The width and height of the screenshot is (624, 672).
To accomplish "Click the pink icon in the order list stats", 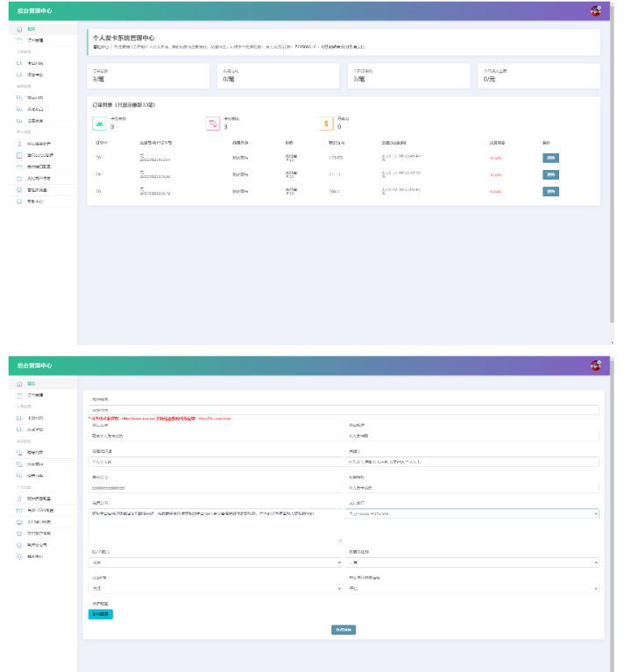I will point(212,124).
